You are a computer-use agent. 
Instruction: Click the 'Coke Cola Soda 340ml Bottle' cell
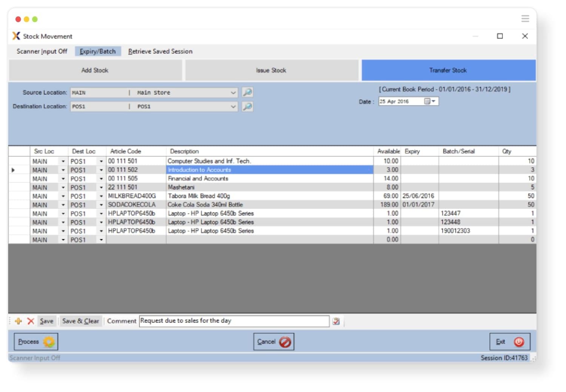[x=269, y=205]
